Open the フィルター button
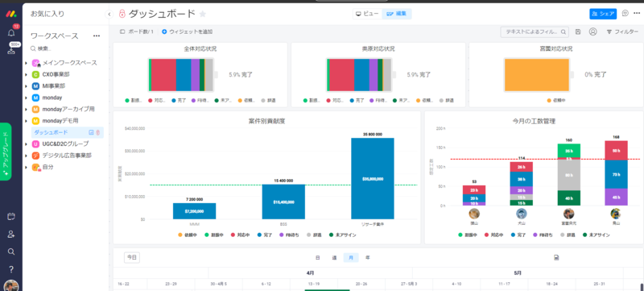Image resolution: width=644 pixels, height=291 pixels. pos(622,31)
